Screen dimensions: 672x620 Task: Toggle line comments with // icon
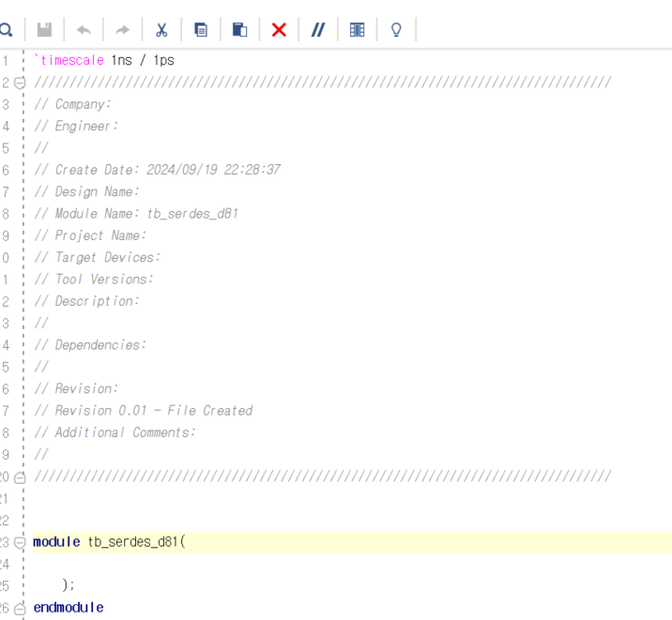tap(318, 30)
